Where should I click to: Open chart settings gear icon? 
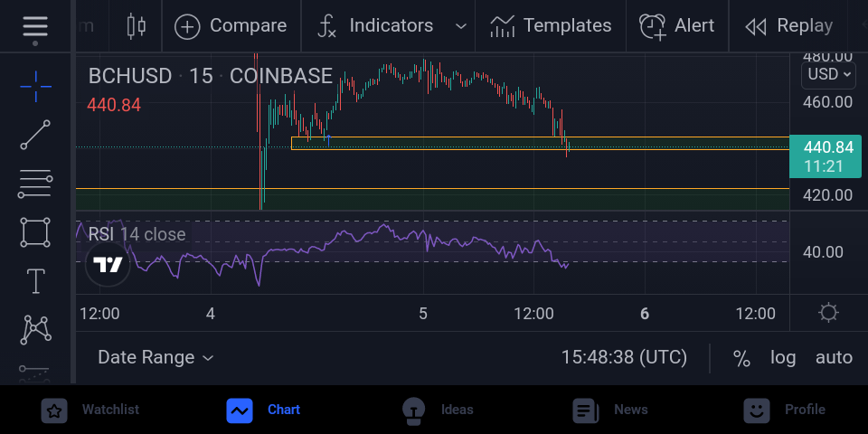click(828, 313)
